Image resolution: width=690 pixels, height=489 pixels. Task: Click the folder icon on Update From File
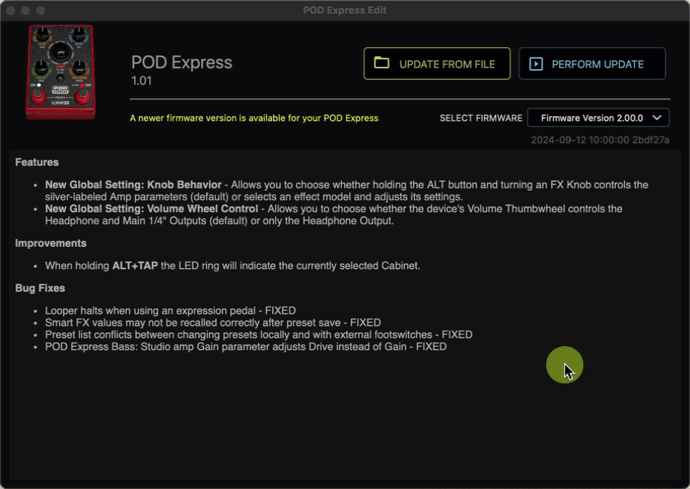pos(382,63)
